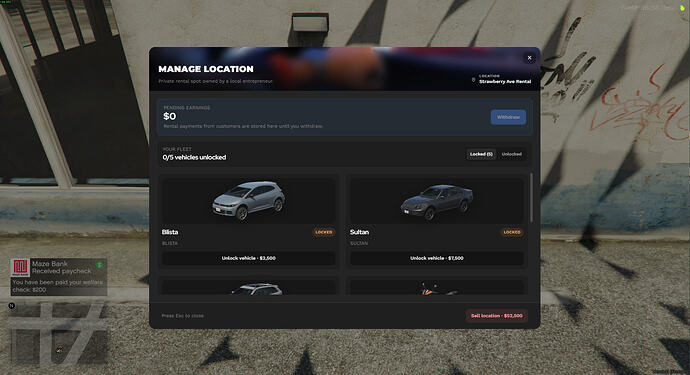
Task: Click the location pin icon
Action: pos(473,80)
